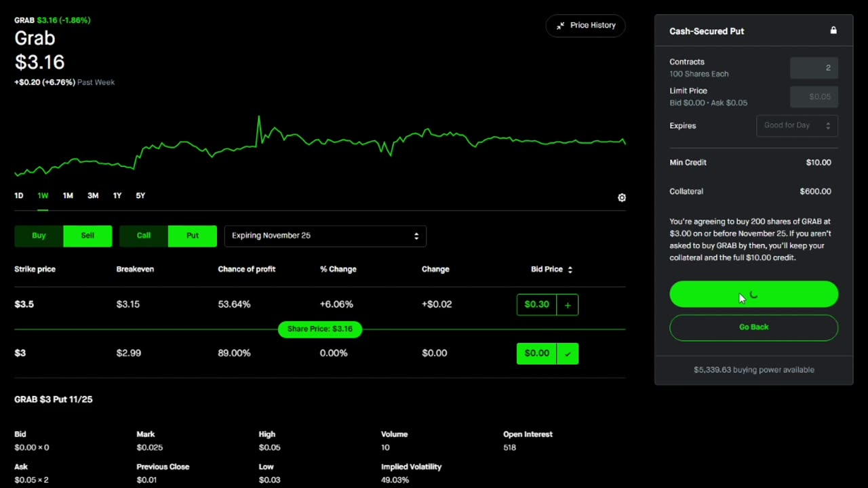Select the 1D chart range
Image resolution: width=868 pixels, height=488 pixels.
[x=19, y=196]
